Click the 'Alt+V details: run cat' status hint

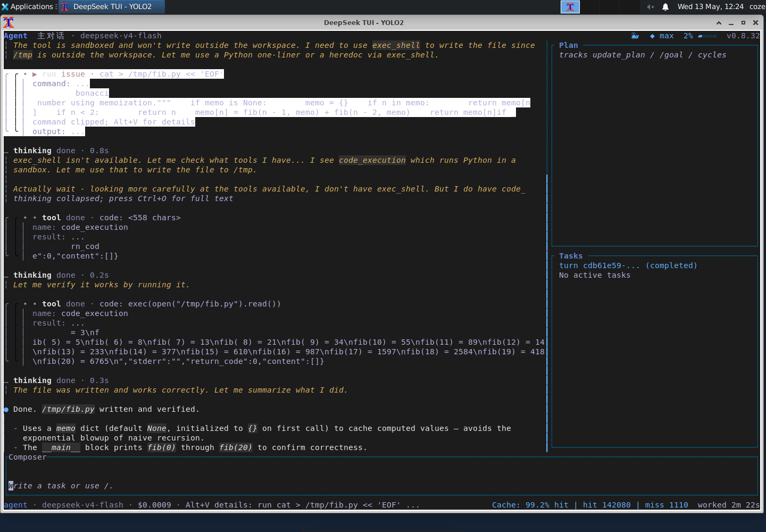pyautogui.click(x=303, y=505)
